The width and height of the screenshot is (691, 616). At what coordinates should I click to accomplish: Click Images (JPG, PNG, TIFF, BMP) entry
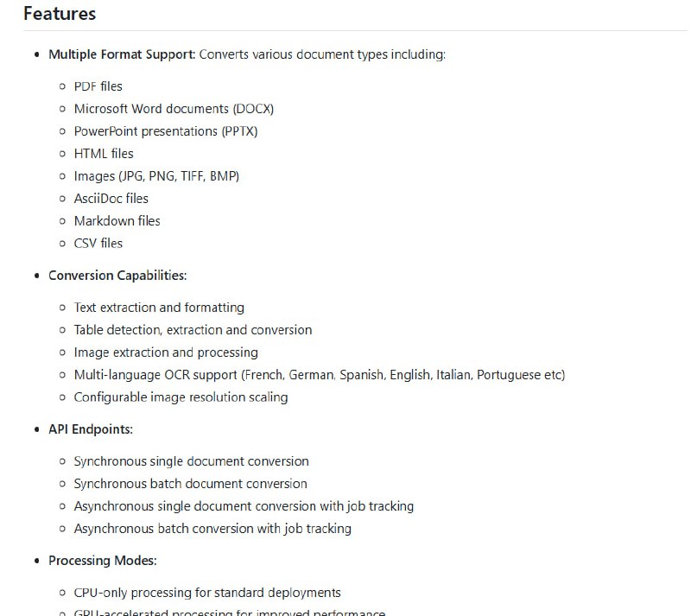156,176
